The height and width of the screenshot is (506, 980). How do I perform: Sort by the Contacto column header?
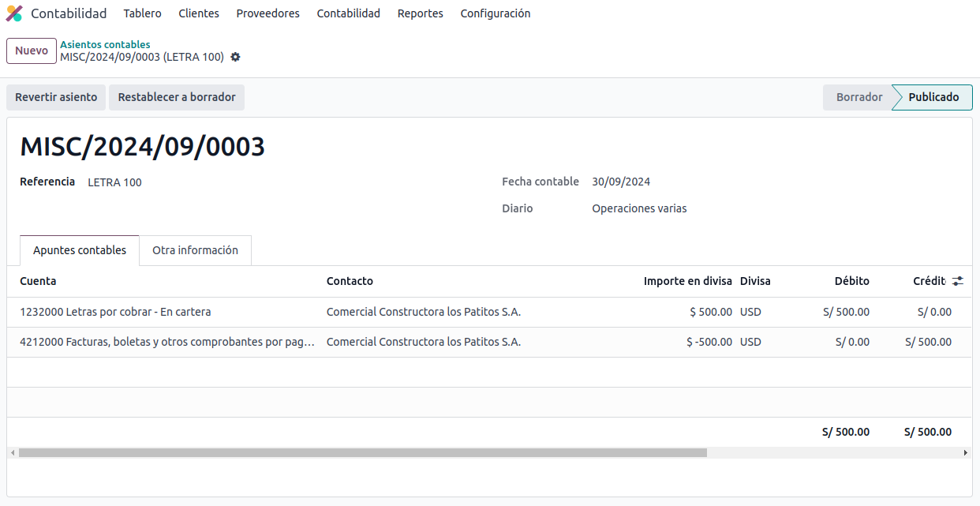coord(350,281)
